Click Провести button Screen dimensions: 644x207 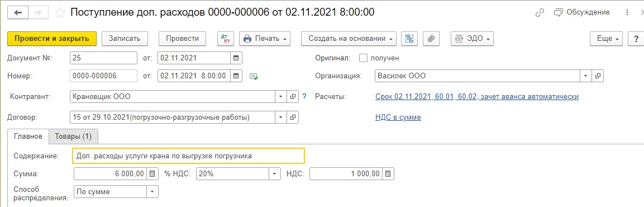182,38
